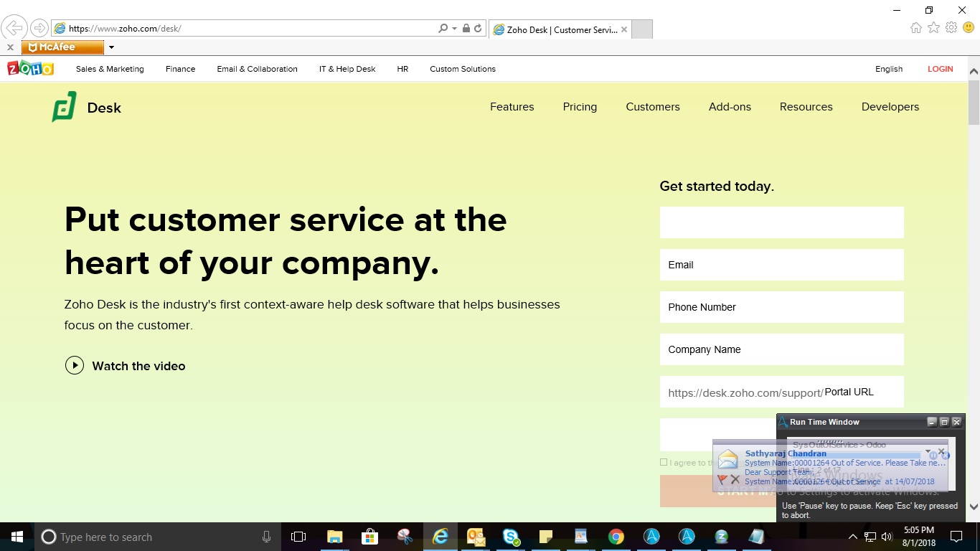This screenshot has height=551, width=980.
Task: Open the Email & Collaboration menu
Action: [x=257, y=69]
